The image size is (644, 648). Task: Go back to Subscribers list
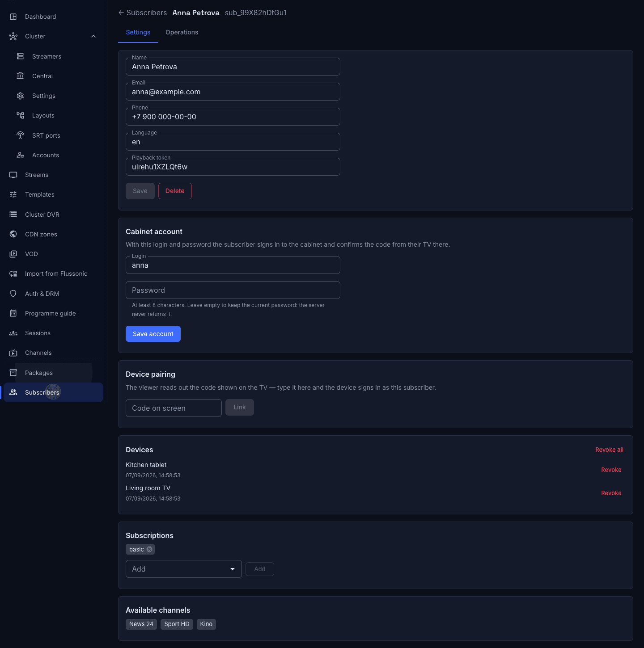[142, 13]
